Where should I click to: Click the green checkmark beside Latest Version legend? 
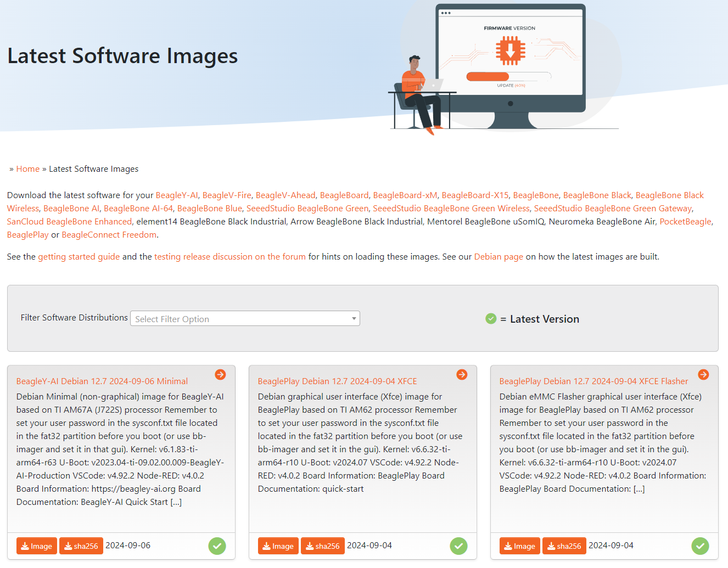click(491, 319)
